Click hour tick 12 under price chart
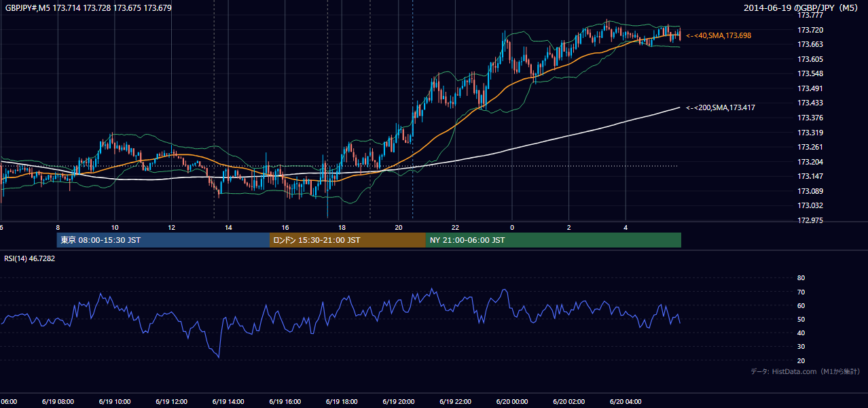 171,228
